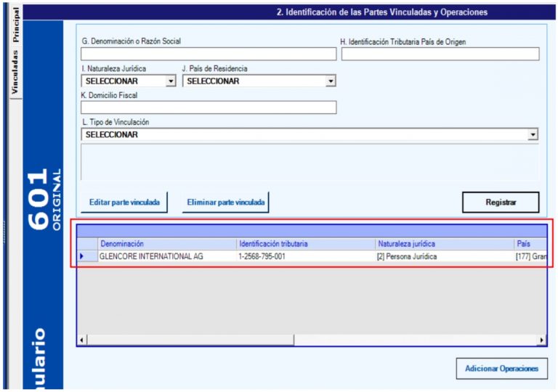
Task: Open the Tipo de Vinculación dropdown
Action: pos(533,134)
